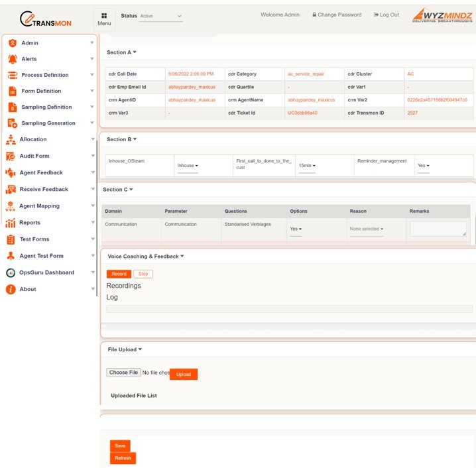This screenshot has width=476, height=468.
Task: Click the sidebar vertical scrollbar
Action: coord(97,219)
